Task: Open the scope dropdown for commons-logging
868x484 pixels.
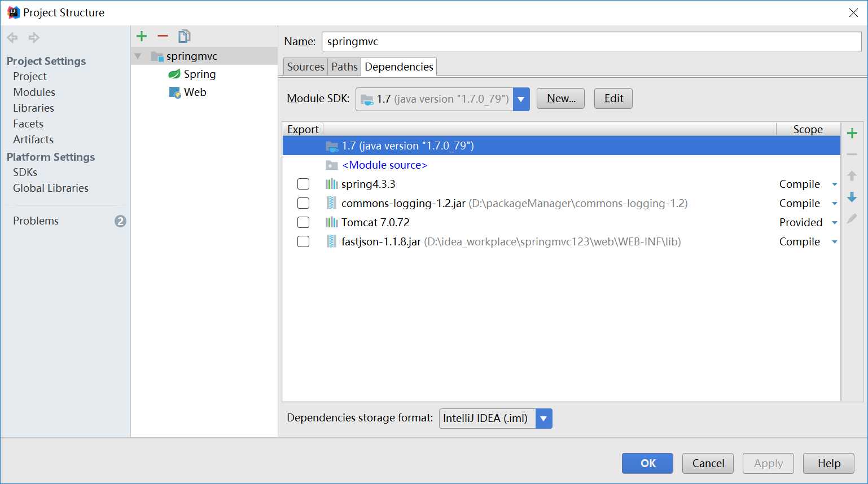Action: (834, 204)
